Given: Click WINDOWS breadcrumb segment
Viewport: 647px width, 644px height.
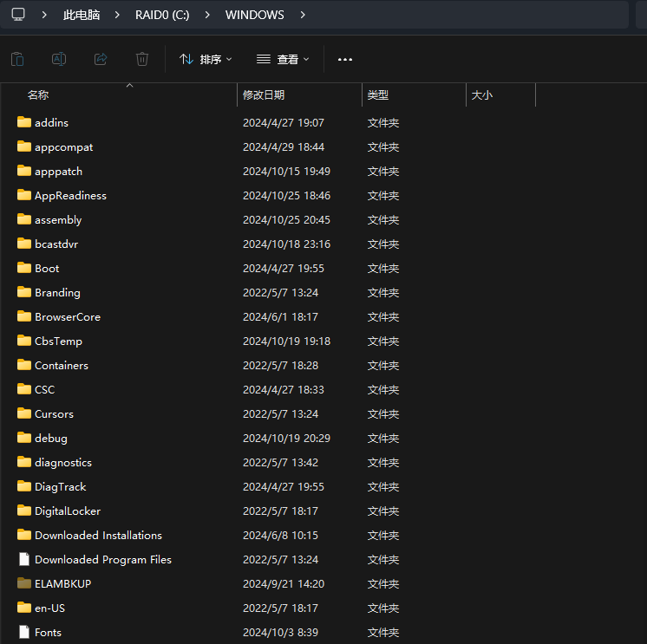Looking at the screenshot, I should point(255,15).
